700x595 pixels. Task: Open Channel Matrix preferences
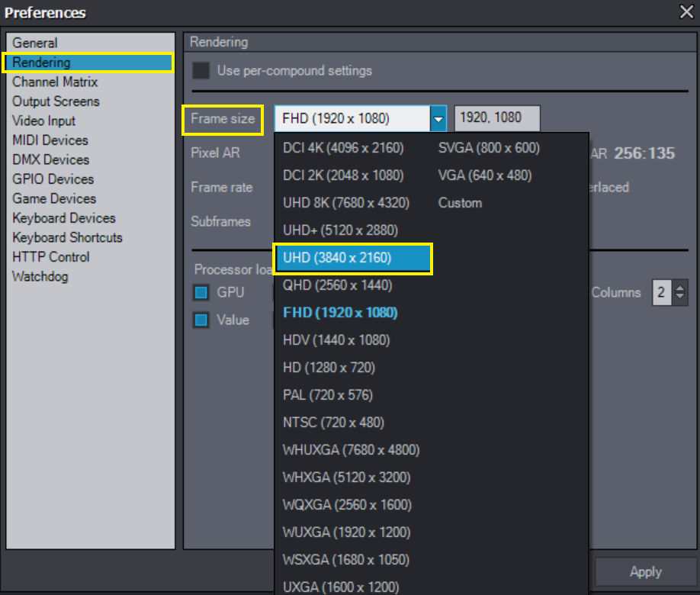point(55,82)
